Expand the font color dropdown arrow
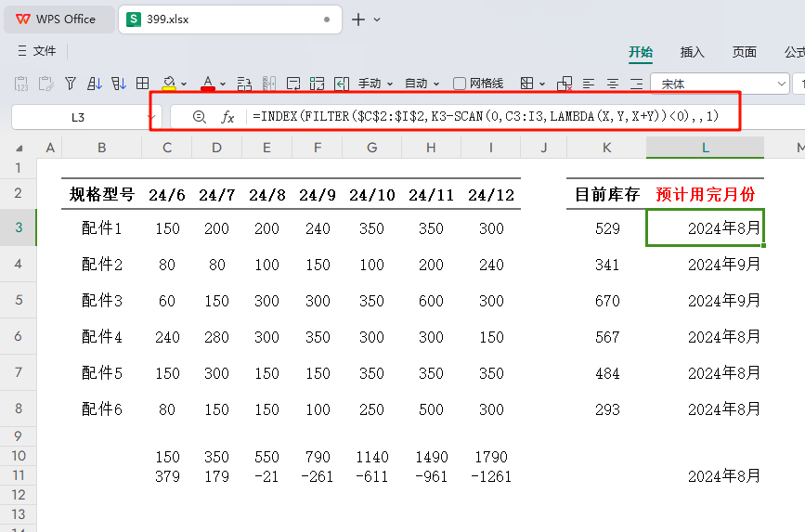This screenshot has height=532, width=805. [x=223, y=84]
